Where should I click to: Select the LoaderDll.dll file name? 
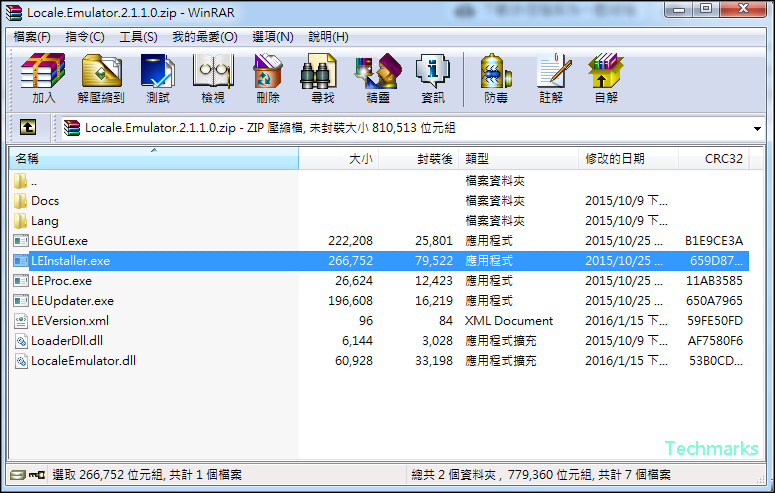[67, 341]
